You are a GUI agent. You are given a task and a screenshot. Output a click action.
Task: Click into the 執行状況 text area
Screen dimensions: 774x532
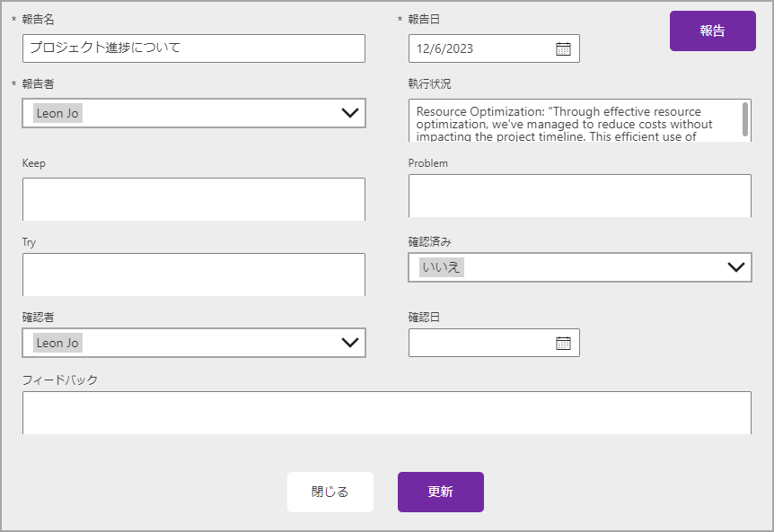[575, 120]
